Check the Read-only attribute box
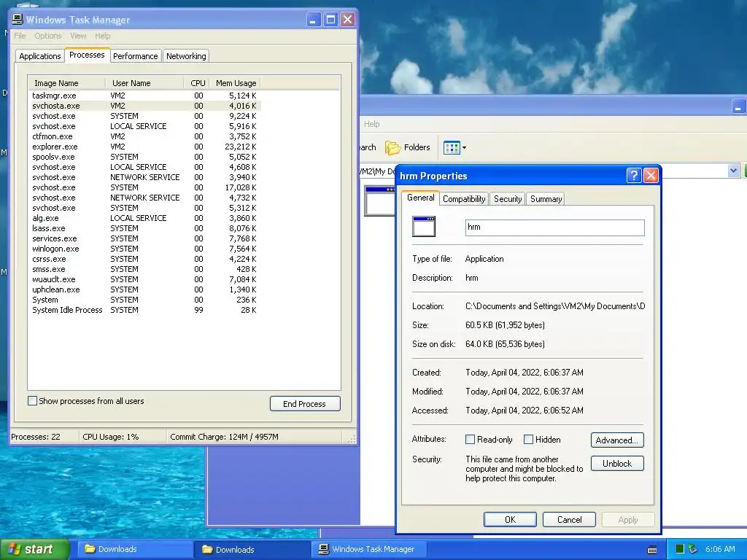Image resolution: width=747 pixels, height=560 pixels. pos(470,440)
